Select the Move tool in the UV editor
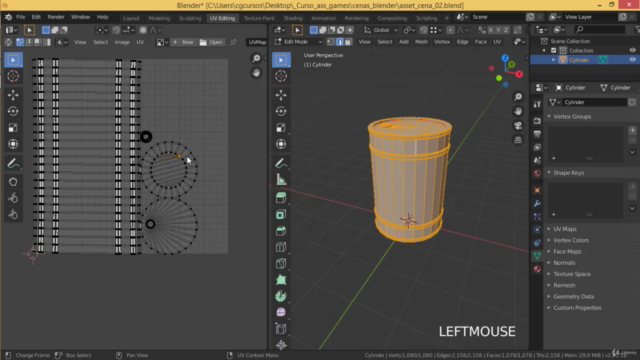The height and width of the screenshot is (360, 640). click(x=13, y=95)
